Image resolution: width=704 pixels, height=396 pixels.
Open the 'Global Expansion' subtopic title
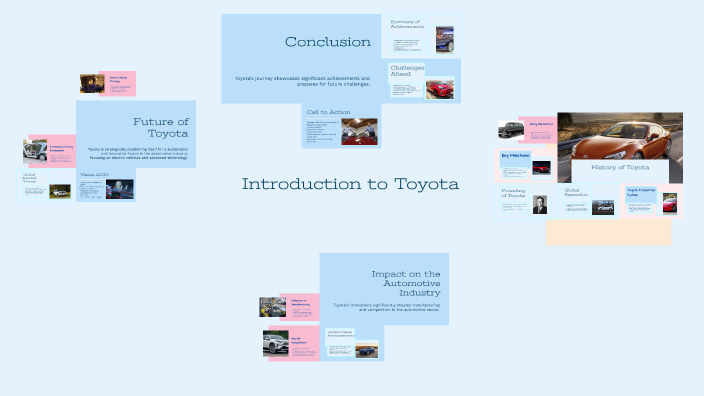(x=576, y=193)
